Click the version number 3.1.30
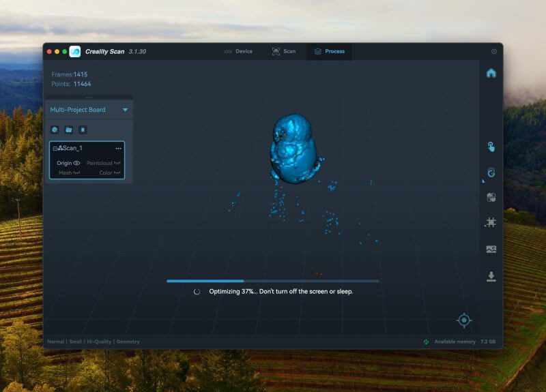Viewport: 546px width, 392px height. coord(138,52)
